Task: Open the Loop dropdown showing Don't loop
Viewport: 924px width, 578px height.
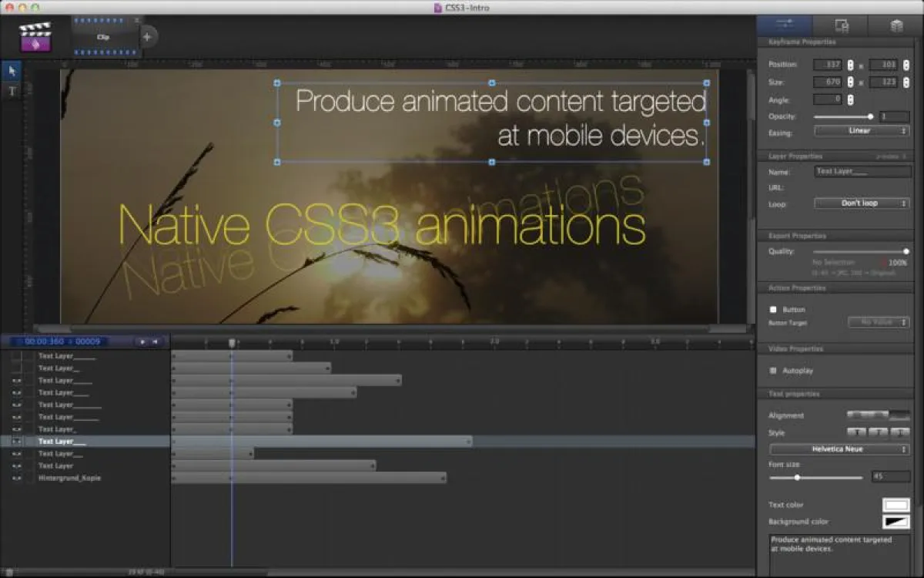Action: tap(862, 203)
